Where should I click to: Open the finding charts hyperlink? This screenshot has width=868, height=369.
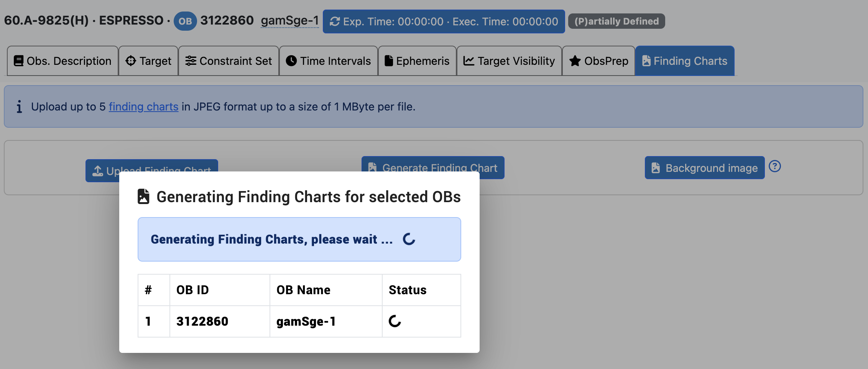click(x=143, y=107)
